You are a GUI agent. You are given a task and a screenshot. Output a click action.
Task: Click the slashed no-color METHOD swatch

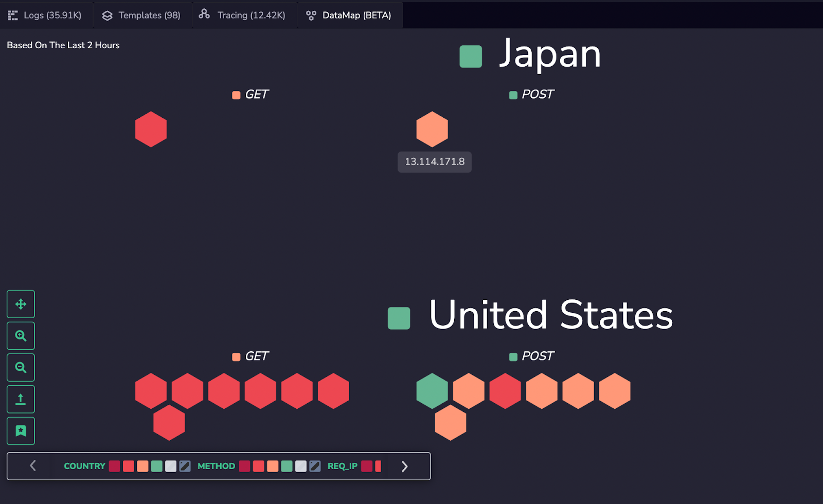click(315, 466)
